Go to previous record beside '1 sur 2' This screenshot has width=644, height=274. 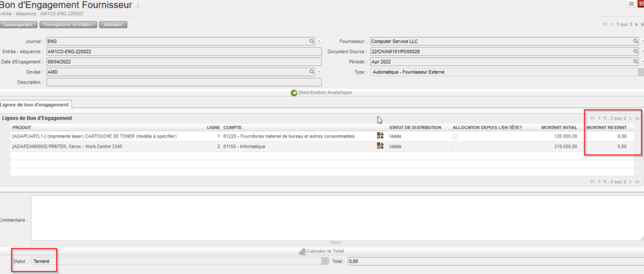click(x=613, y=25)
